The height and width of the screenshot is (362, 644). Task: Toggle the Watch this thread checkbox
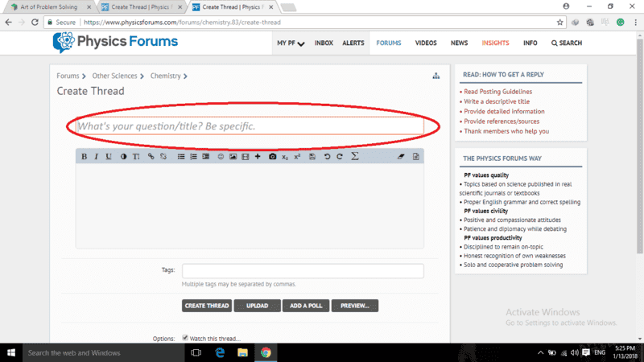[185, 338]
